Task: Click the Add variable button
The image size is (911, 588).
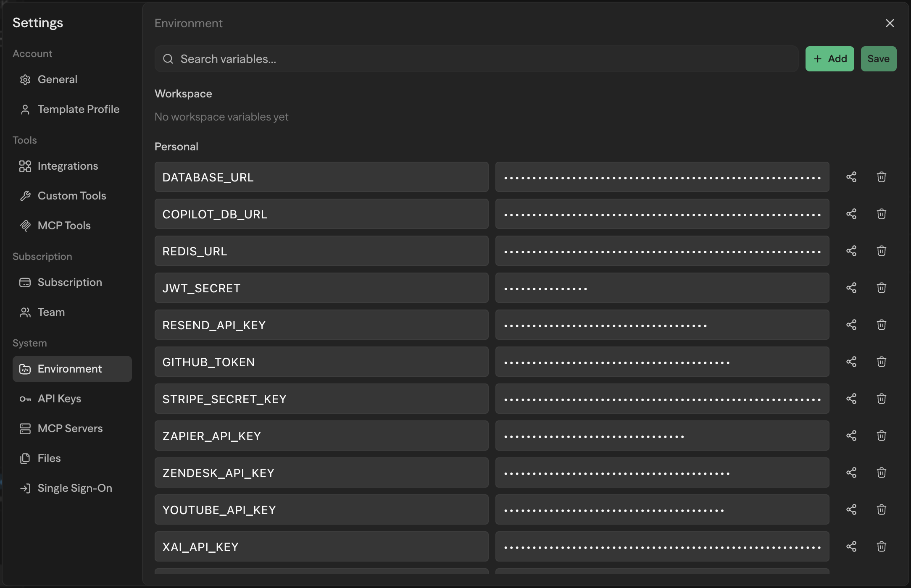Action: tap(829, 59)
